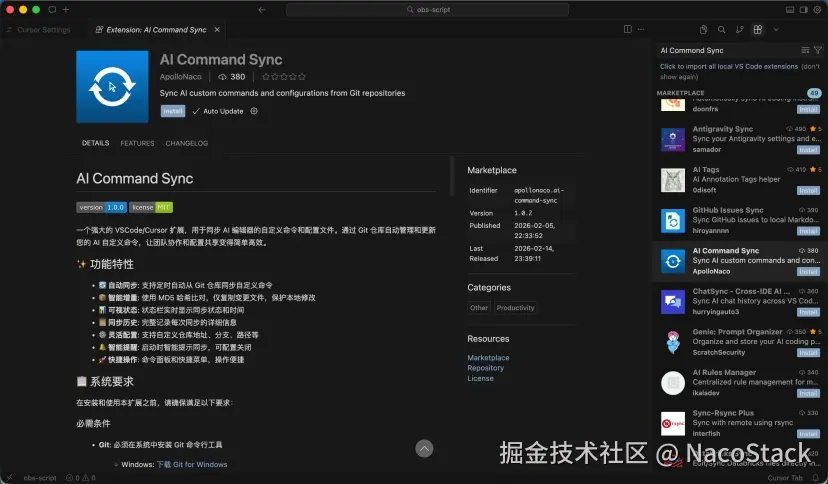Click AI Command Sync list item icon

(673, 261)
